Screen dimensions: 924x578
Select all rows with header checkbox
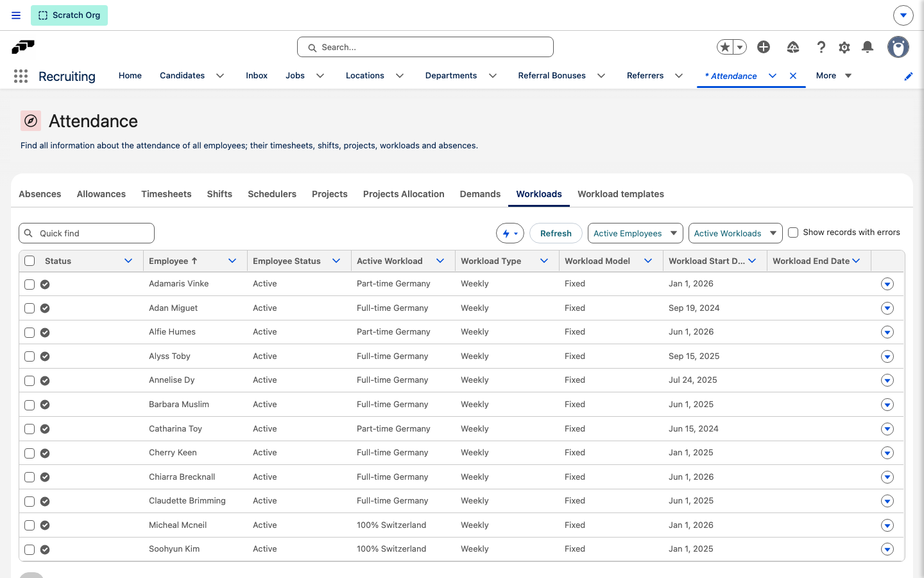click(x=30, y=261)
